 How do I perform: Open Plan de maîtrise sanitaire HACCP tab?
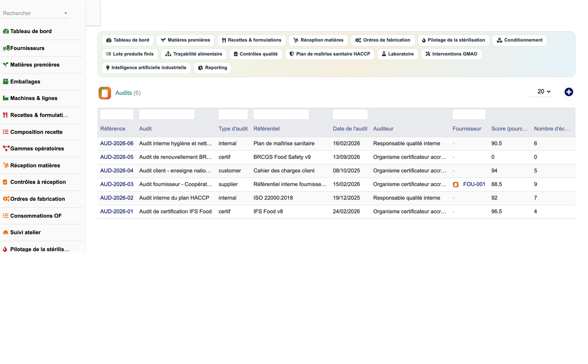click(x=330, y=54)
